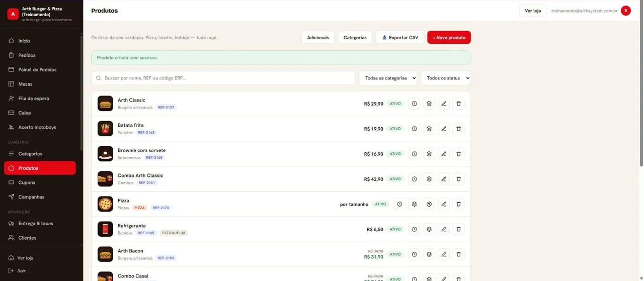Delete Pizza using trash icon
The image size is (644, 281).
click(x=458, y=204)
